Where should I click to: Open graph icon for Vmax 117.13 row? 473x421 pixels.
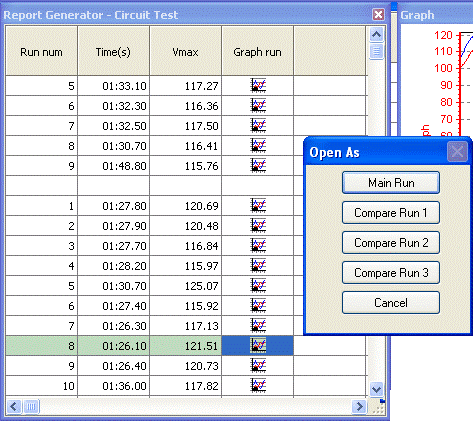coord(258,325)
